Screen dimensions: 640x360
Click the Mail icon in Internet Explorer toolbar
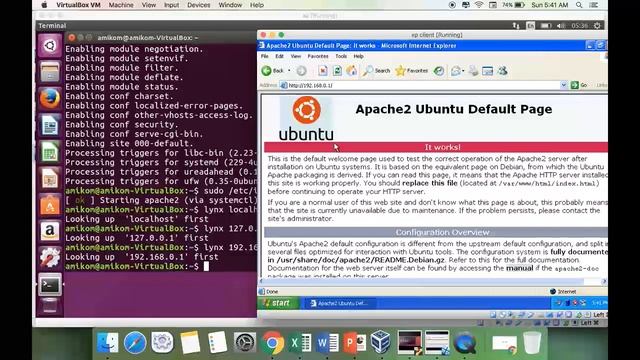(456, 71)
